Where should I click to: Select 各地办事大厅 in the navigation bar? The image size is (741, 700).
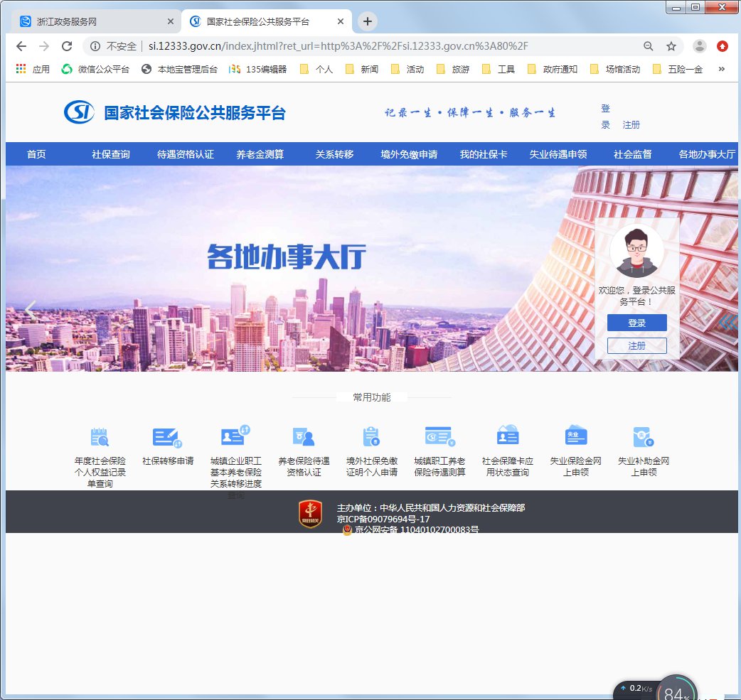(707, 154)
